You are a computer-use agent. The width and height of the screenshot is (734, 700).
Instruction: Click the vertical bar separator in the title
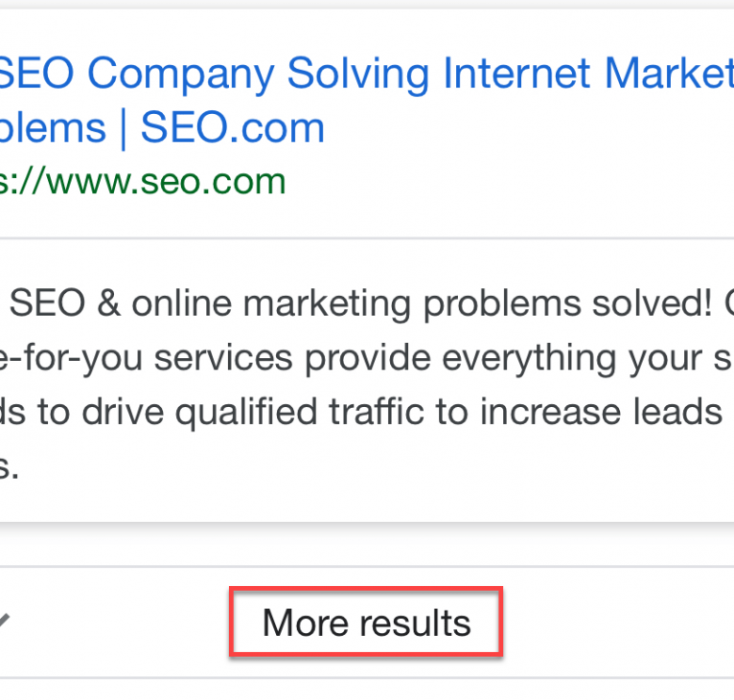[x=123, y=128]
